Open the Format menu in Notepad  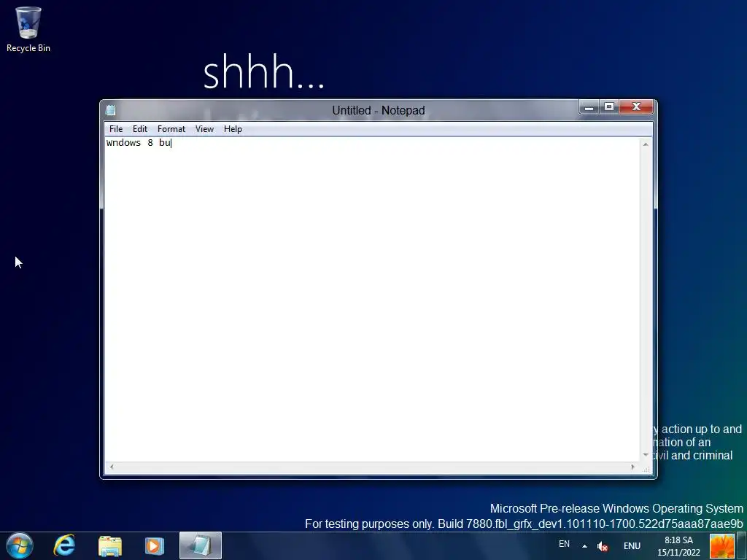171,129
